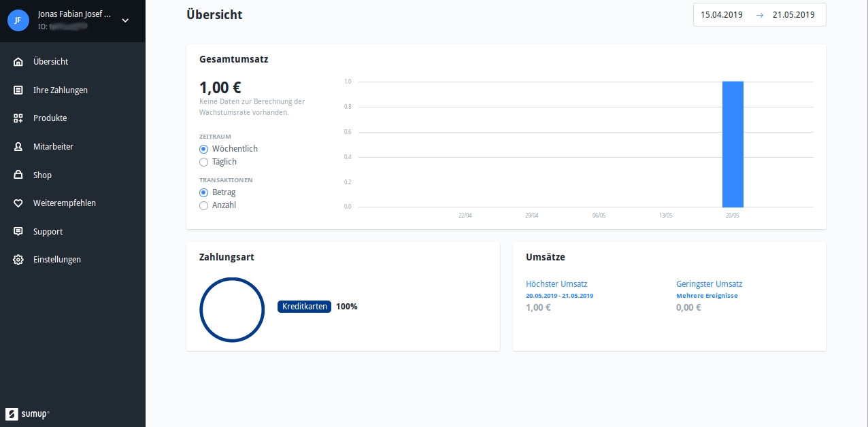
Task: Click the list icon beside Ihre Zahlungen
Action: click(x=18, y=90)
